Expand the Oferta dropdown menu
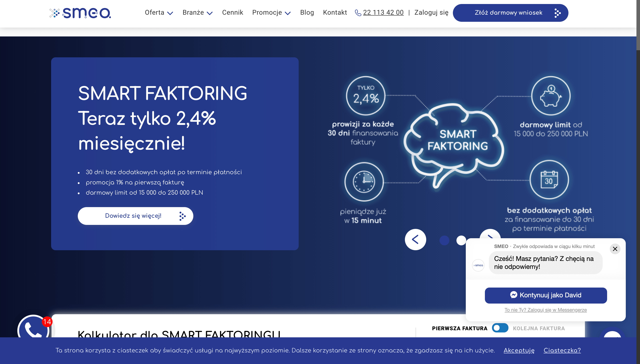Image resolution: width=640 pixels, height=364 pixels. click(x=159, y=12)
